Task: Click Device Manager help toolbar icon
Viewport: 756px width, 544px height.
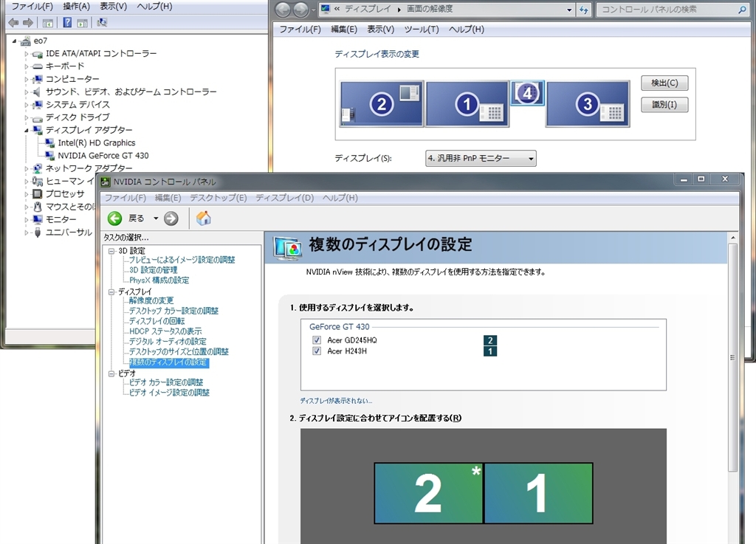Action: pos(67,23)
